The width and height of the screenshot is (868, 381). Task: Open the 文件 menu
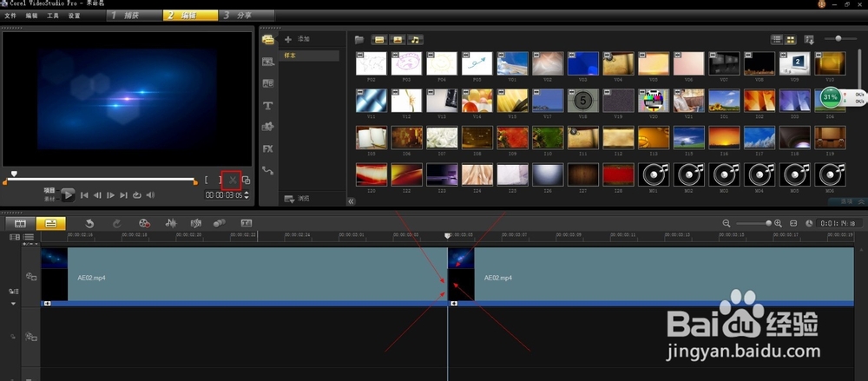(x=10, y=16)
